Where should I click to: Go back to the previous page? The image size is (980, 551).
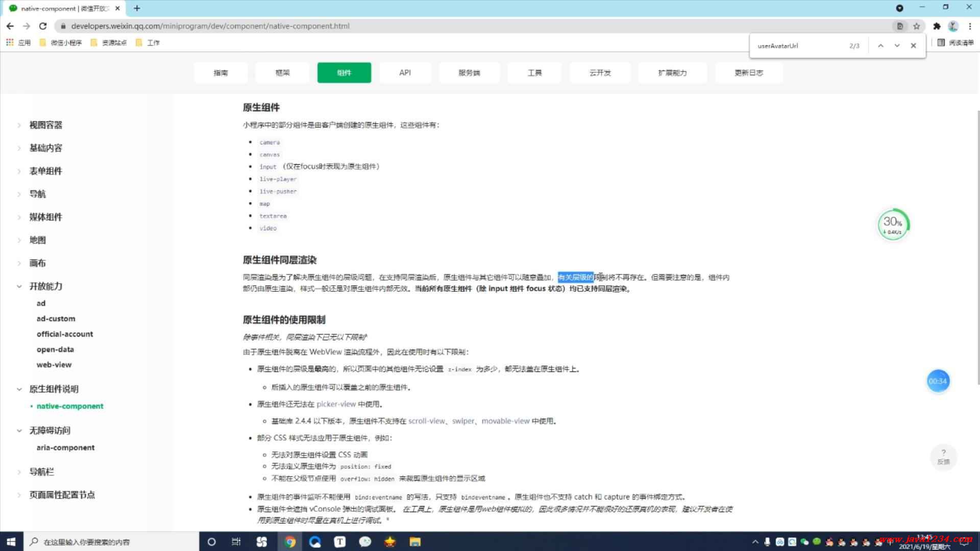10,26
